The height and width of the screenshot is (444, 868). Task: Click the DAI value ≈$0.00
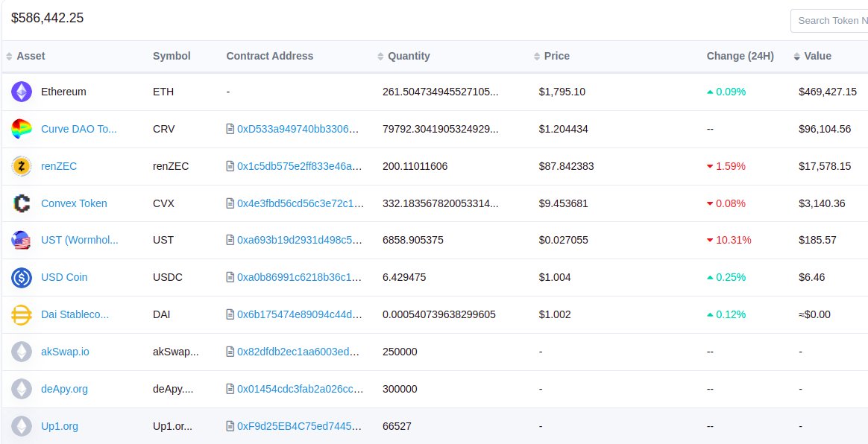coord(814,314)
